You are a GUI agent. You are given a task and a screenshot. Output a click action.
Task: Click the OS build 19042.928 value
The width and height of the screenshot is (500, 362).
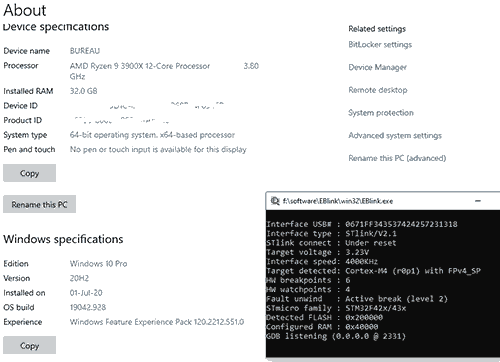click(x=88, y=307)
